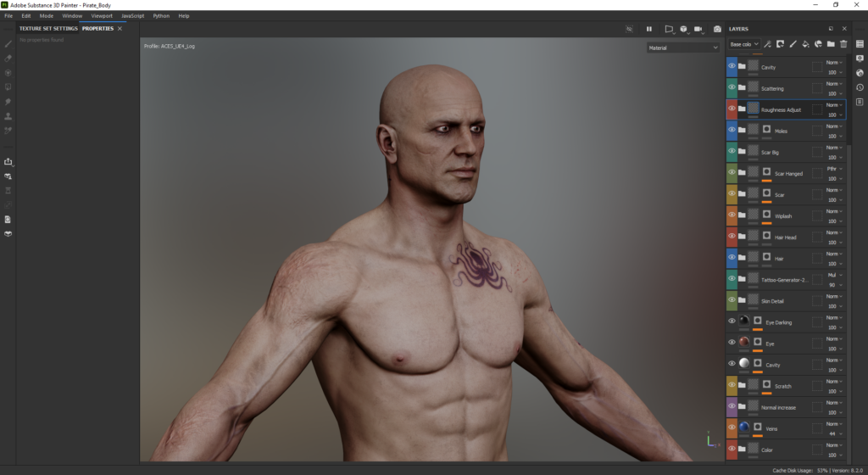Take a viewport screenshot with camera icon

point(717,29)
